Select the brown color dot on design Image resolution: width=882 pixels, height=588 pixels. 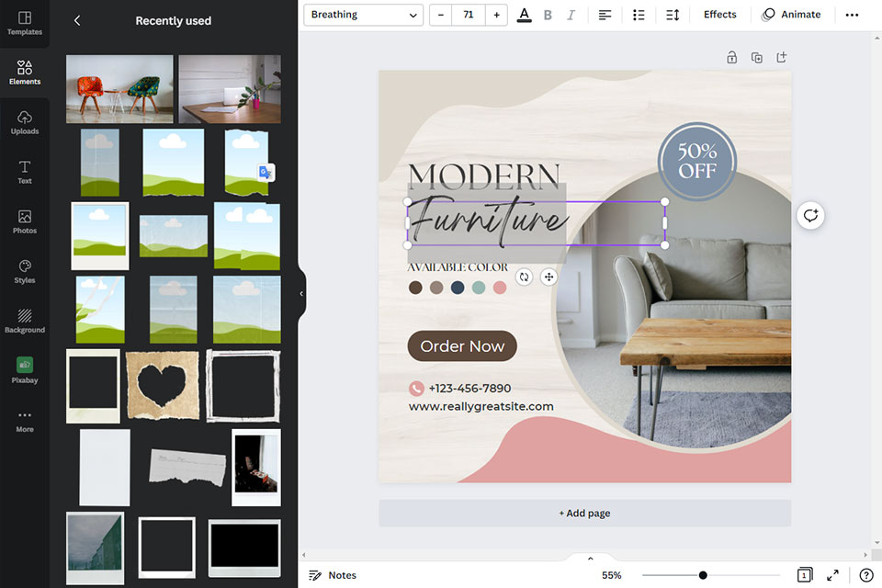click(x=415, y=288)
